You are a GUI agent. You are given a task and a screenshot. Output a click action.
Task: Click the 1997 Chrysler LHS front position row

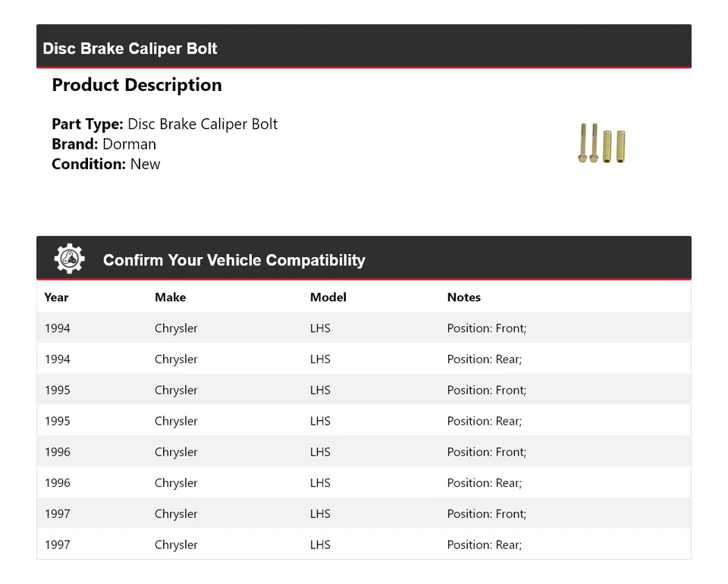click(x=363, y=514)
